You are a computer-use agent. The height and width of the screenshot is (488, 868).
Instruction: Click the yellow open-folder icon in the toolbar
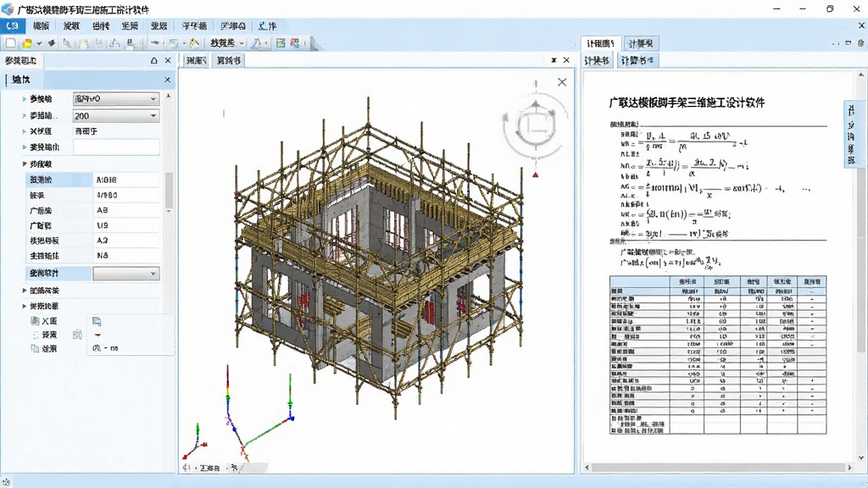(x=26, y=42)
